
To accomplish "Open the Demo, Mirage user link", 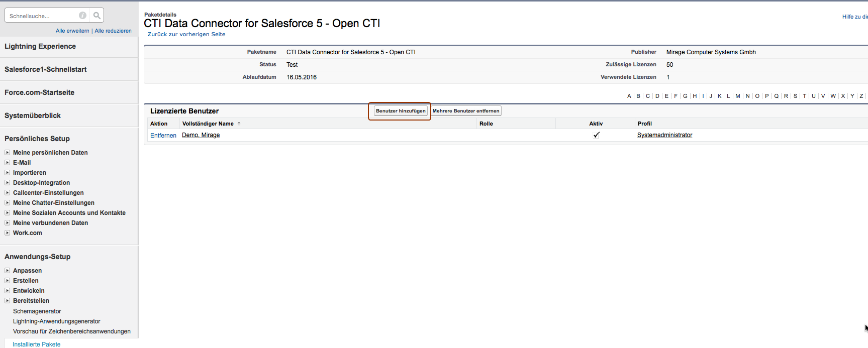I will point(201,135).
